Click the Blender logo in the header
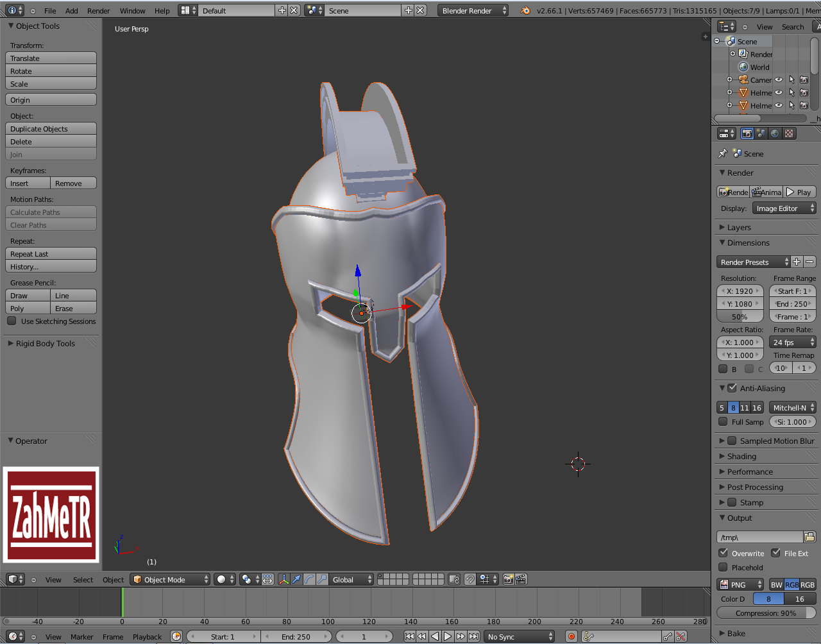Image resolution: width=821 pixels, height=644 pixels. pyautogui.click(x=525, y=11)
